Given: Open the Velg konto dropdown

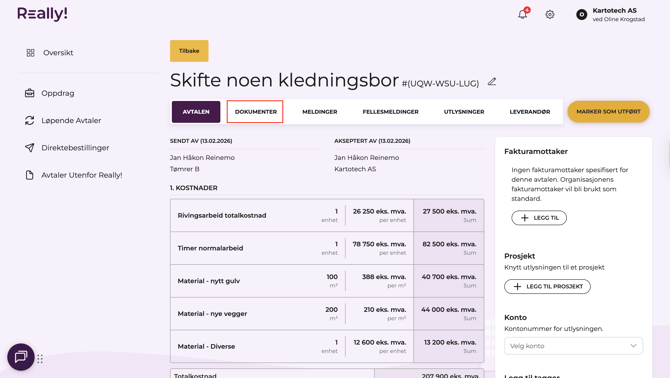Looking at the screenshot, I should pyautogui.click(x=573, y=346).
